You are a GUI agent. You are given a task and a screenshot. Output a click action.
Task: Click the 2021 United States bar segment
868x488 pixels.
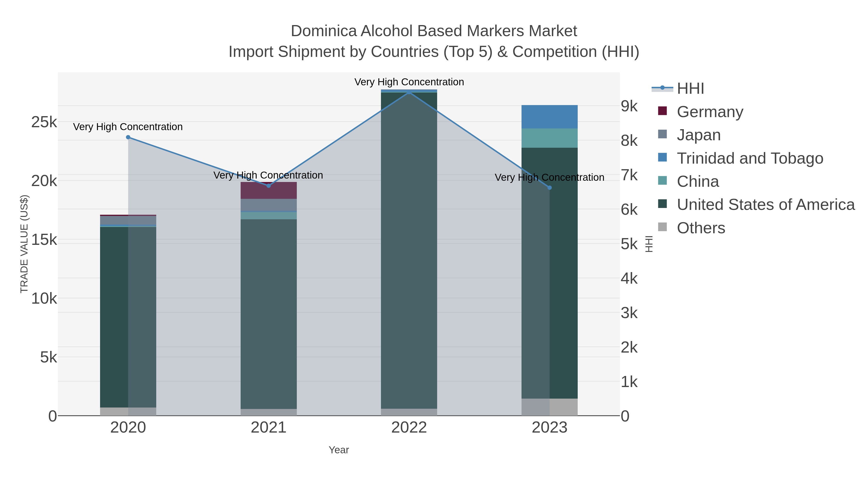[x=269, y=314]
